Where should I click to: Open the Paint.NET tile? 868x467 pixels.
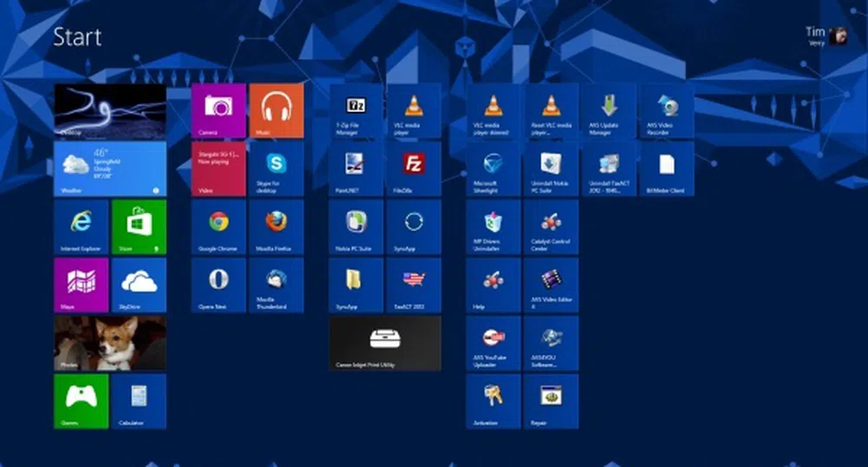click(356, 169)
